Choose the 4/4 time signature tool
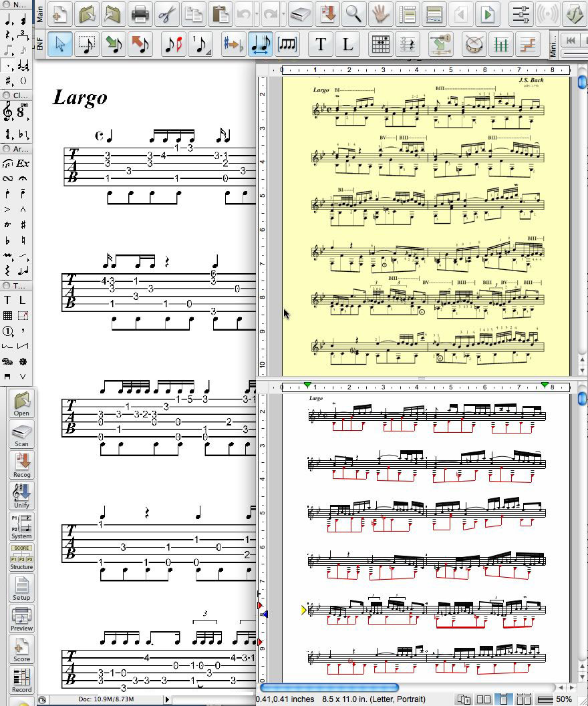The width and height of the screenshot is (588, 706). click(7, 134)
